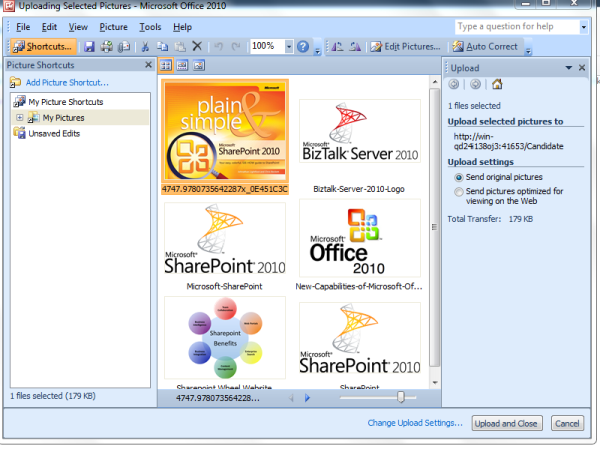
Task: Click the Paste clipboard icon
Action: pyautogui.click(x=180, y=47)
